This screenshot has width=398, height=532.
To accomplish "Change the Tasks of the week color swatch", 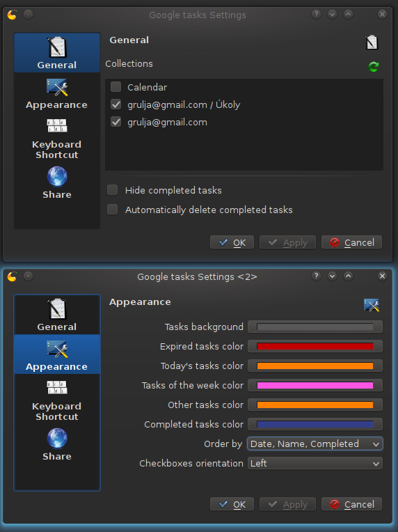I will (315, 385).
